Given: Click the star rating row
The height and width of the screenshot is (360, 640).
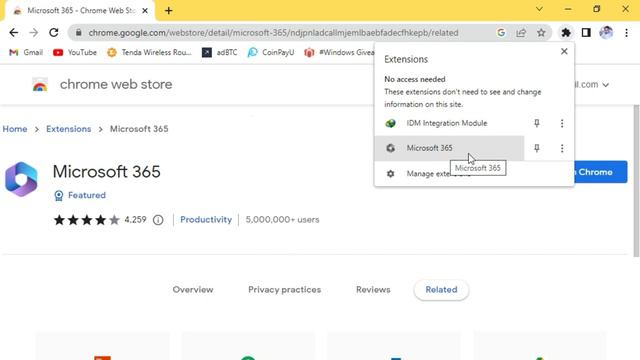Looking at the screenshot, I should (87, 220).
